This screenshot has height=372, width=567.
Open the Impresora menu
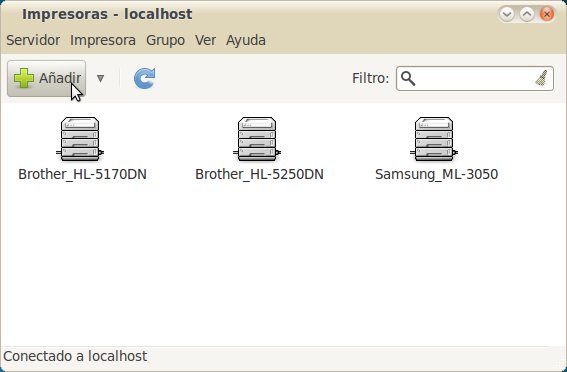coord(103,40)
